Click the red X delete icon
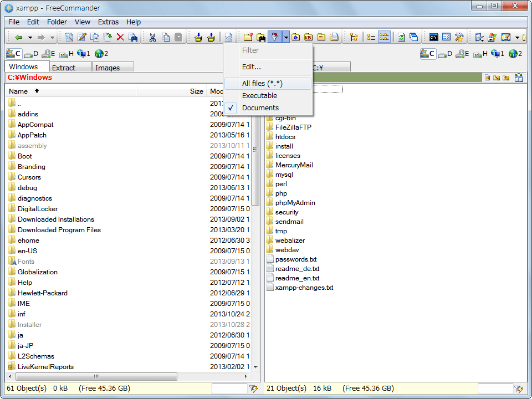Viewport: 532px width, 399px height. click(120, 37)
